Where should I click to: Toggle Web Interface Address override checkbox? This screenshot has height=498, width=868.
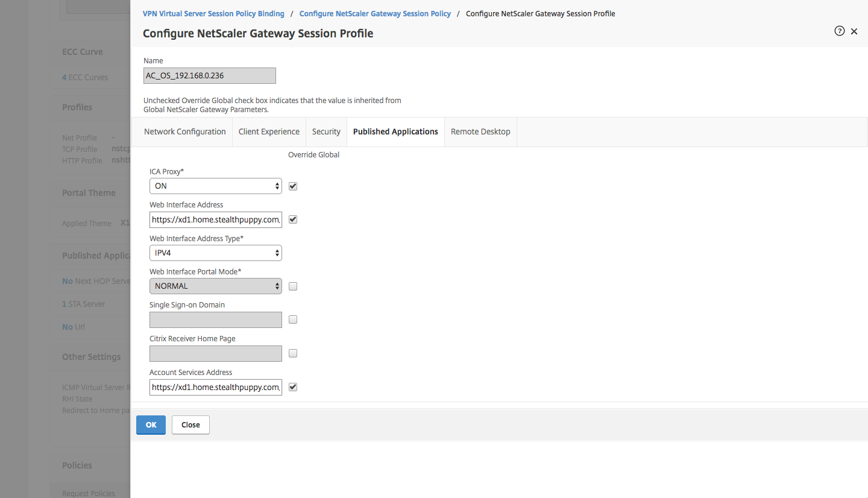pos(293,219)
